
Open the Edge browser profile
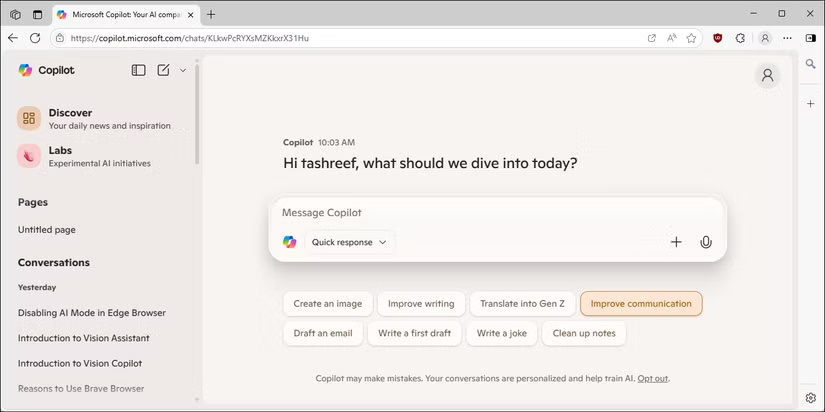point(765,38)
